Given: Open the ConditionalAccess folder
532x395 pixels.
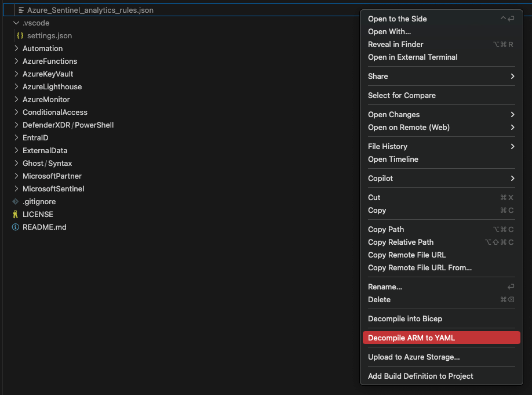Looking at the screenshot, I should [54, 113].
